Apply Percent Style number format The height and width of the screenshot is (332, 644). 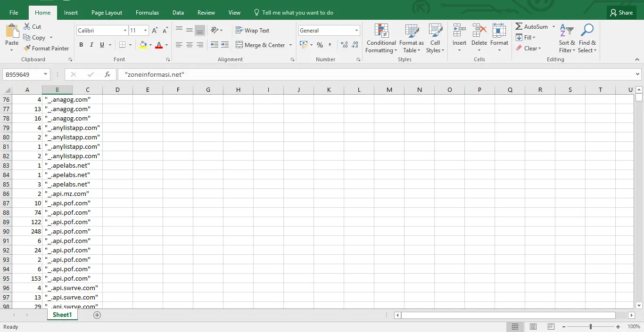[320, 45]
